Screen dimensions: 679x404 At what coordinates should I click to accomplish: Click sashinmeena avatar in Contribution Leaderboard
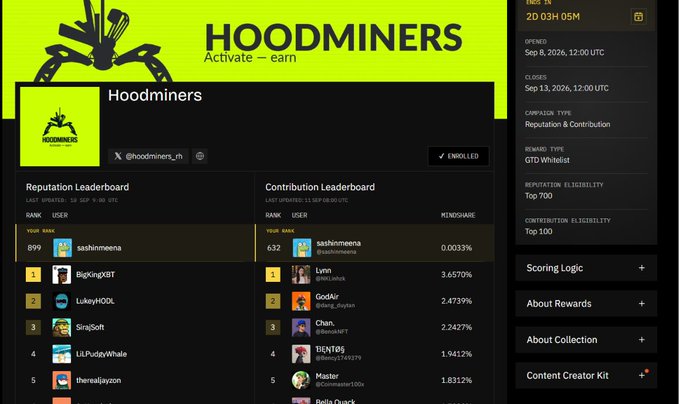[x=302, y=248]
